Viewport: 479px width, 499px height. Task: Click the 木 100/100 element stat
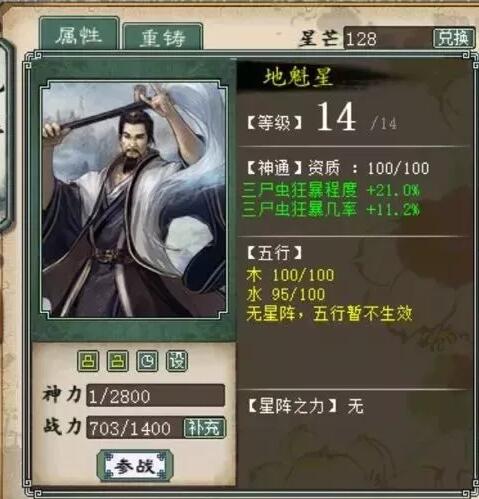coord(290,275)
